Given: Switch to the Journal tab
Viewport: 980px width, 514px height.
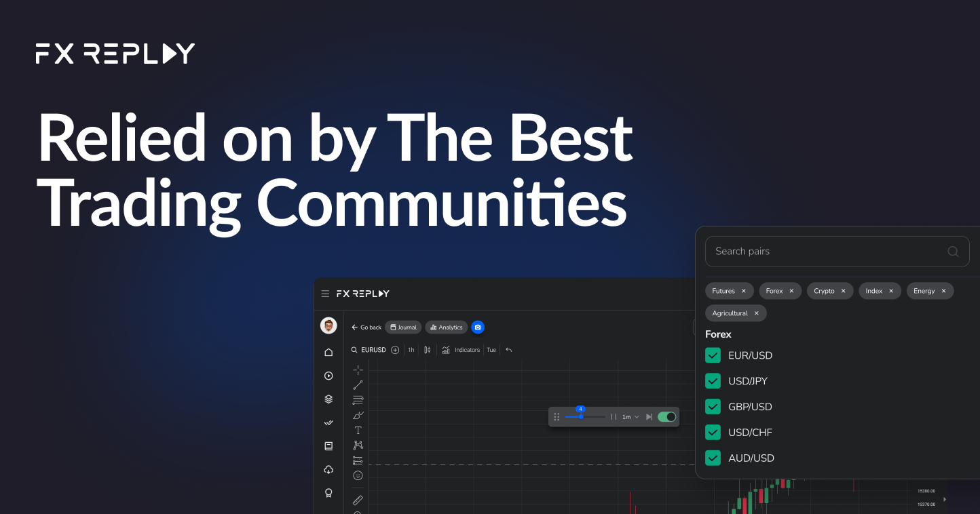Looking at the screenshot, I should 402,327.
